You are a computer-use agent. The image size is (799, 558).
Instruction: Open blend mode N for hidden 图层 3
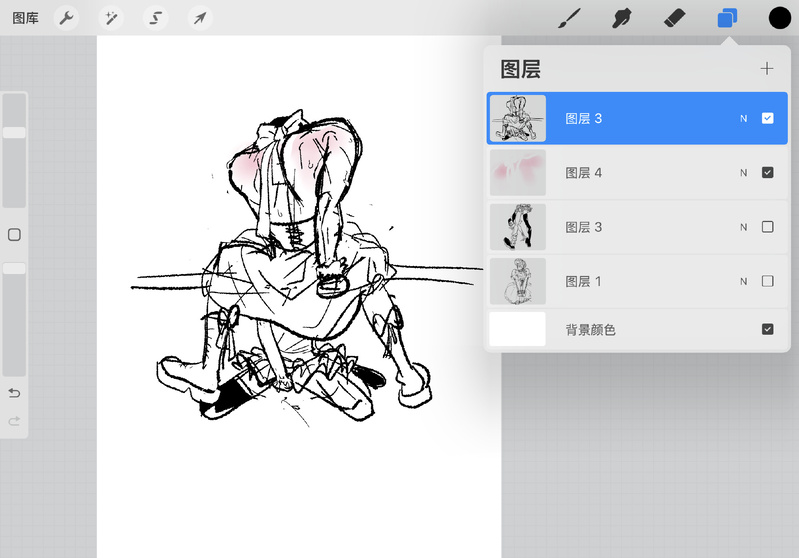tap(743, 227)
